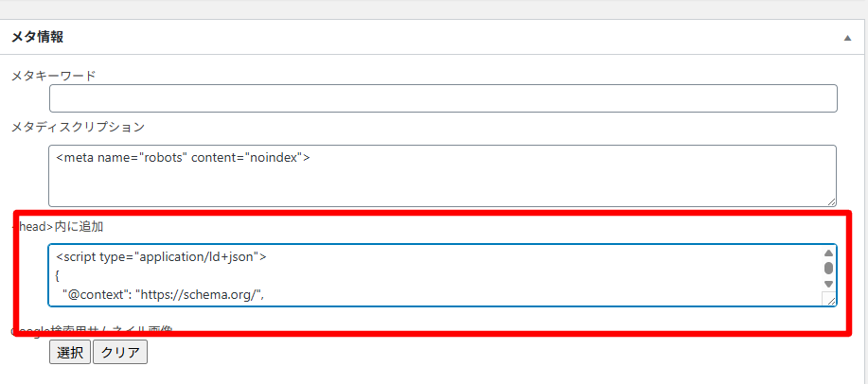Click the scroll-down arrow in head textarea

(x=828, y=284)
